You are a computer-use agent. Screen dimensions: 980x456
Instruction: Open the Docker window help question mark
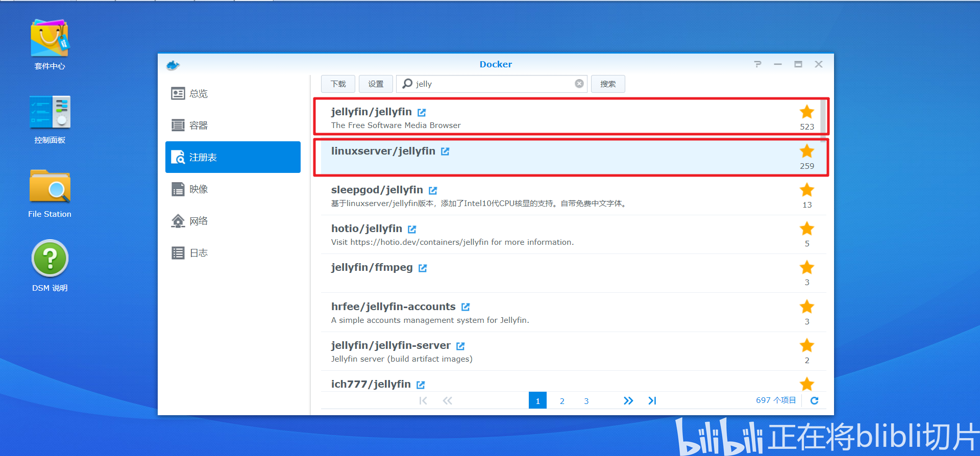(x=757, y=64)
